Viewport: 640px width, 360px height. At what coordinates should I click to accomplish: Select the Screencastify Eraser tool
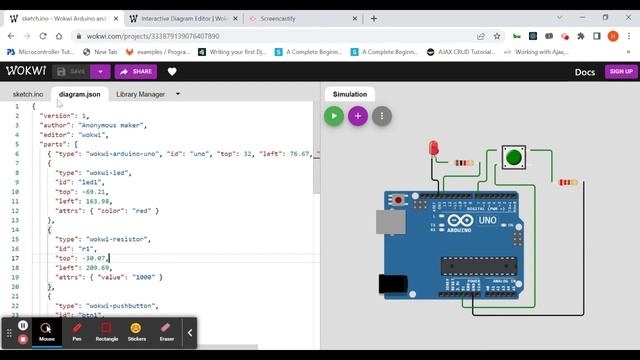tap(167, 332)
